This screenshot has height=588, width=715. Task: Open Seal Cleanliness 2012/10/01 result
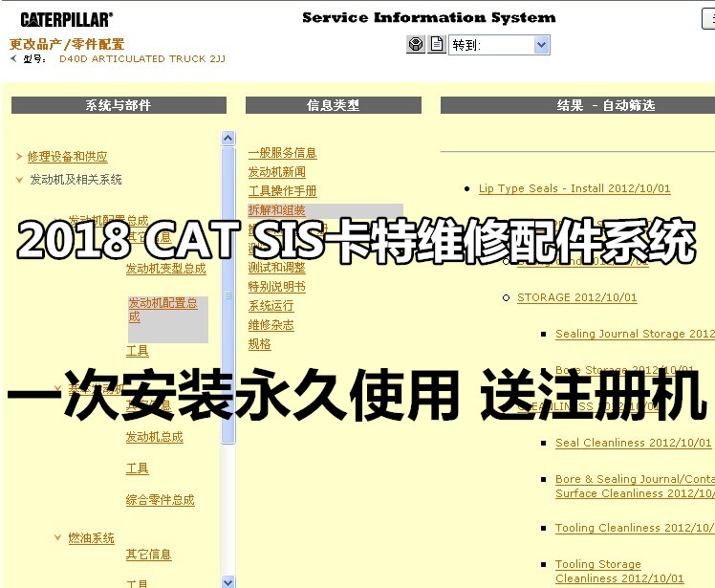[634, 443]
